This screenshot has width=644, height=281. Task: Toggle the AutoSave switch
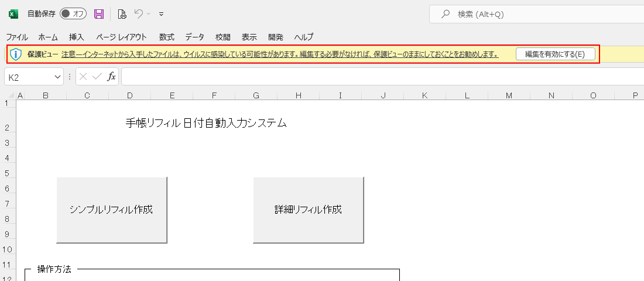[73, 14]
